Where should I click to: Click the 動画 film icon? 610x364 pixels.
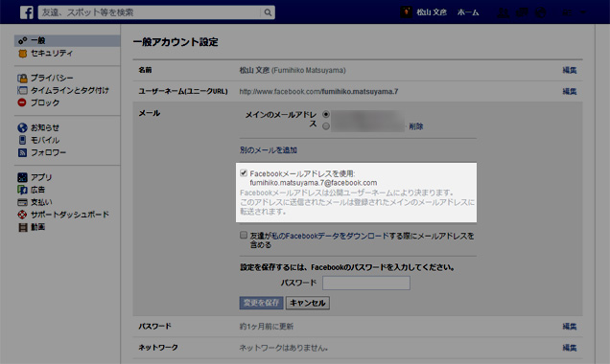(x=23, y=227)
